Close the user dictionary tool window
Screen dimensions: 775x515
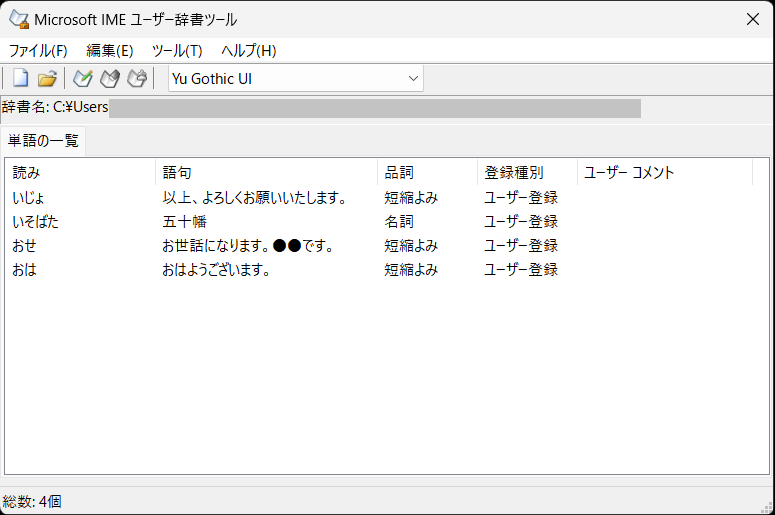tap(753, 19)
